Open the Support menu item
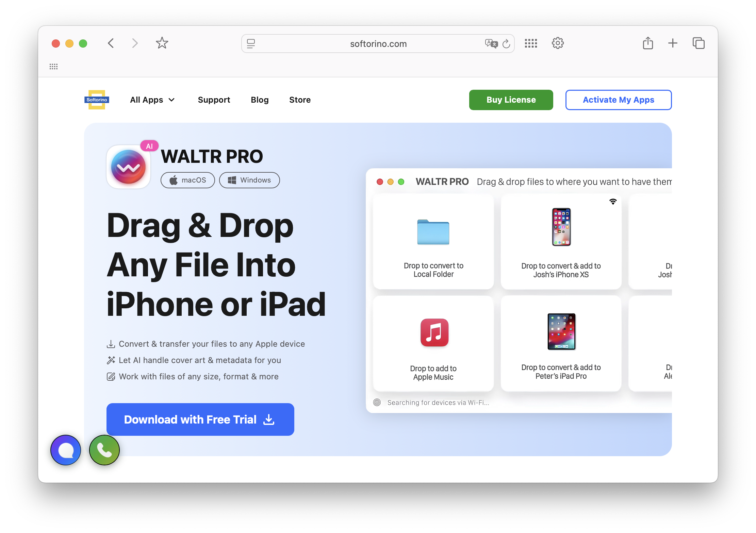The width and height of the screenshot is (756, 533). click(214, 100)
